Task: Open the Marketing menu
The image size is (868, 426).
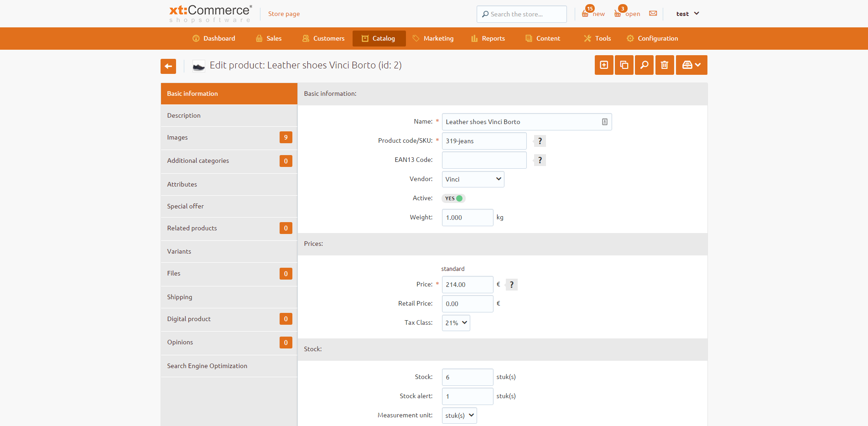Action: [x=433, y=38]
